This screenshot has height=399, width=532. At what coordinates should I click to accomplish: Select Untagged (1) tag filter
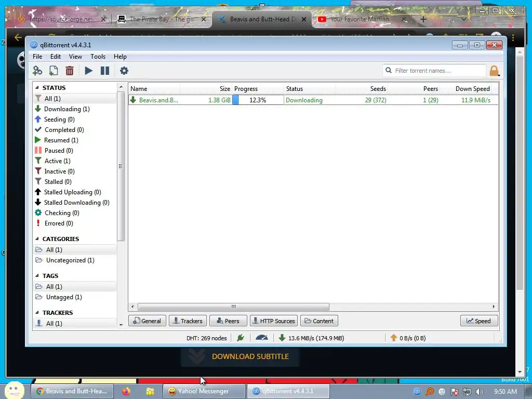pyautogui.click(x=64, y=297)
